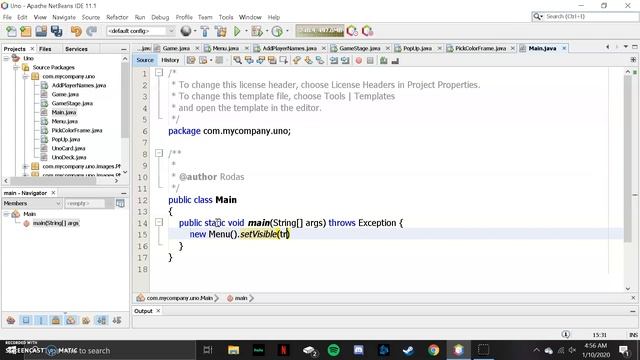This screenshot has width=640, height=360.
Task: Click the Find Selection magnifier icon
Action: pyautogui.click(x=237, y=60)
